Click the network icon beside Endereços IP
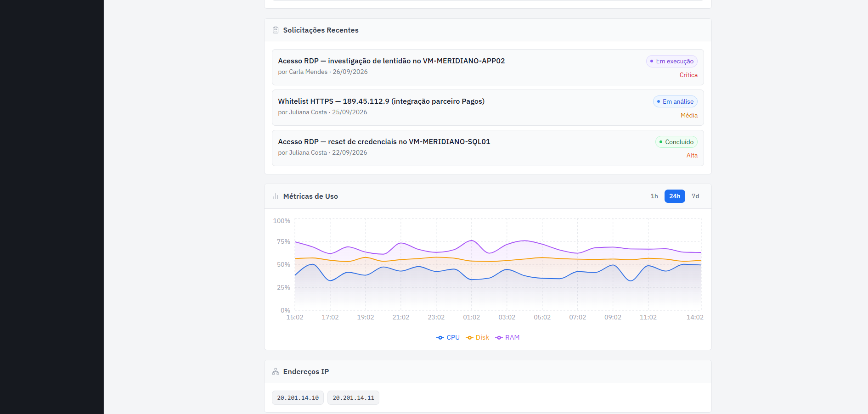The width and height of the screenshot is (868, 414). 276,372
